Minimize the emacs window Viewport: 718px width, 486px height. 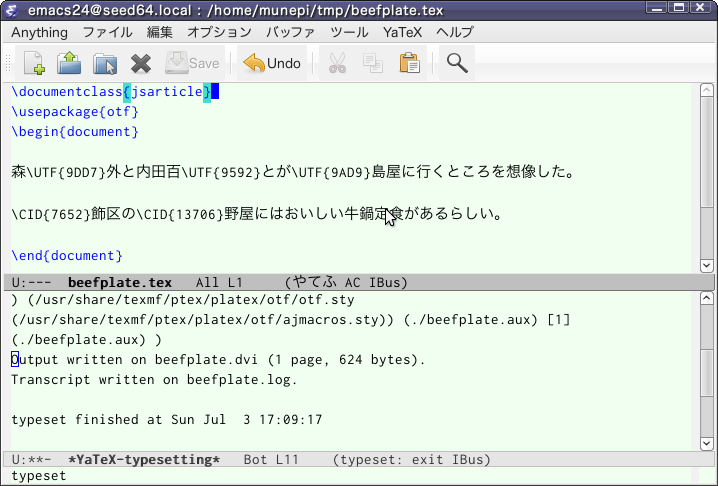656,8
